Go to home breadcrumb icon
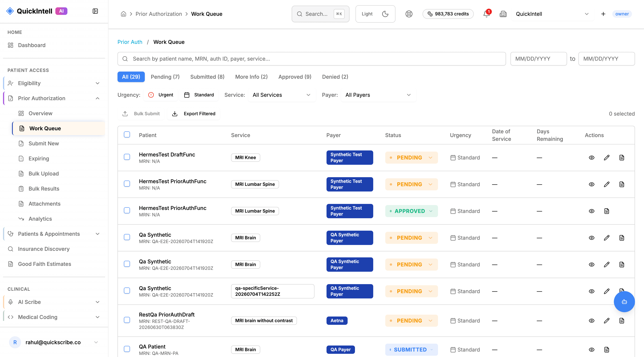The height and width of the screenshot is (357, 644). click(x=124, y=14)
